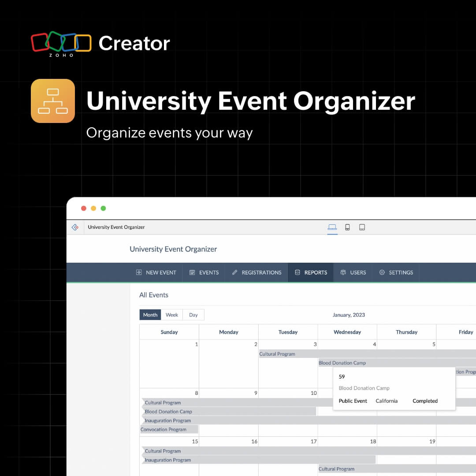Image resolution: width=476 pixels, height=476 pixels.
Task: Select the New Event plus icon
Action: 139,272
